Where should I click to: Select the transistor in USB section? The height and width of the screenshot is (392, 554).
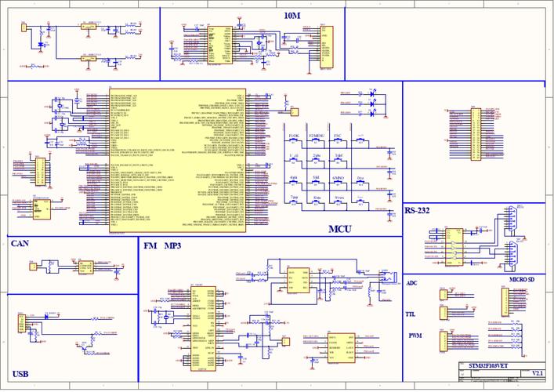(83, 347)
